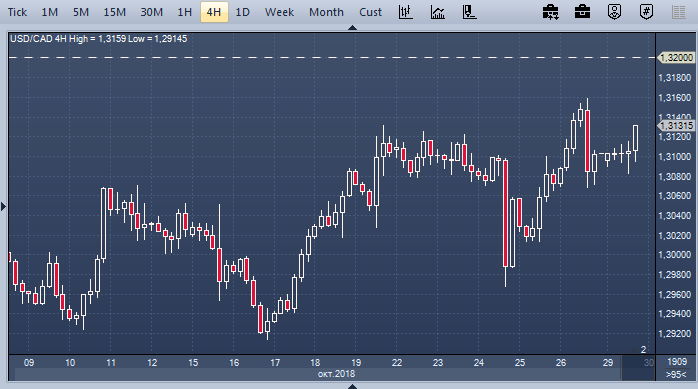Click the USD/CAD 4H High Low header text

[x=98, y=39]
